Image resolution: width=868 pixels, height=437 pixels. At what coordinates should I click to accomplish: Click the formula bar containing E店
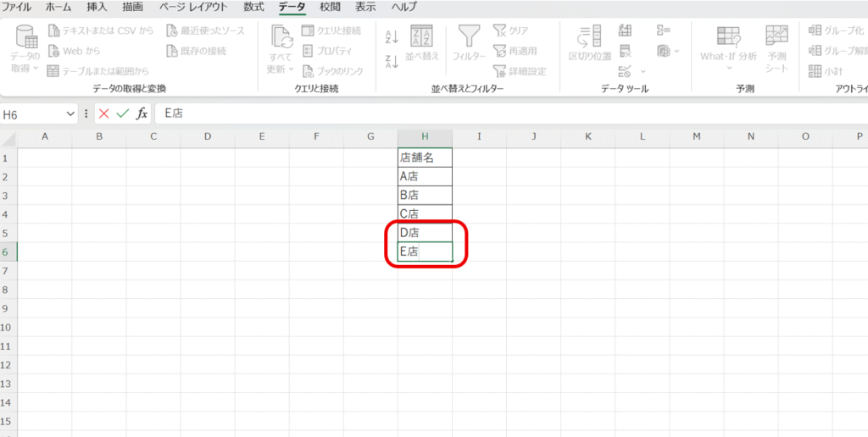[x=509, y=113]
